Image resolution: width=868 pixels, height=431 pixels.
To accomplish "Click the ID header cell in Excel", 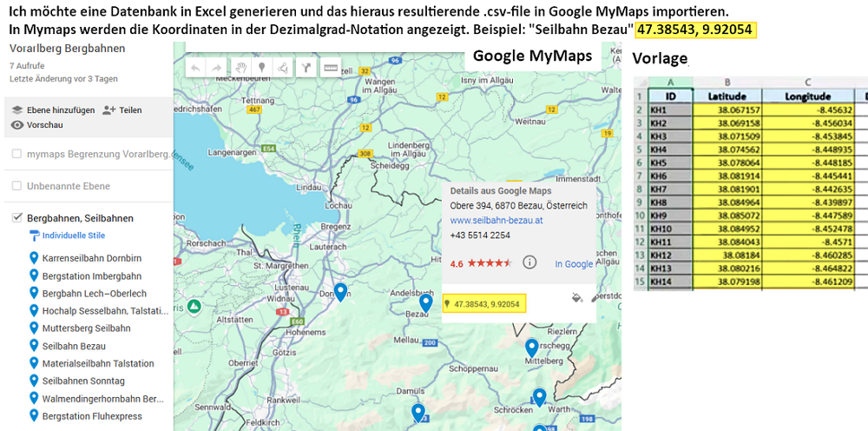I will coord(670,96).
